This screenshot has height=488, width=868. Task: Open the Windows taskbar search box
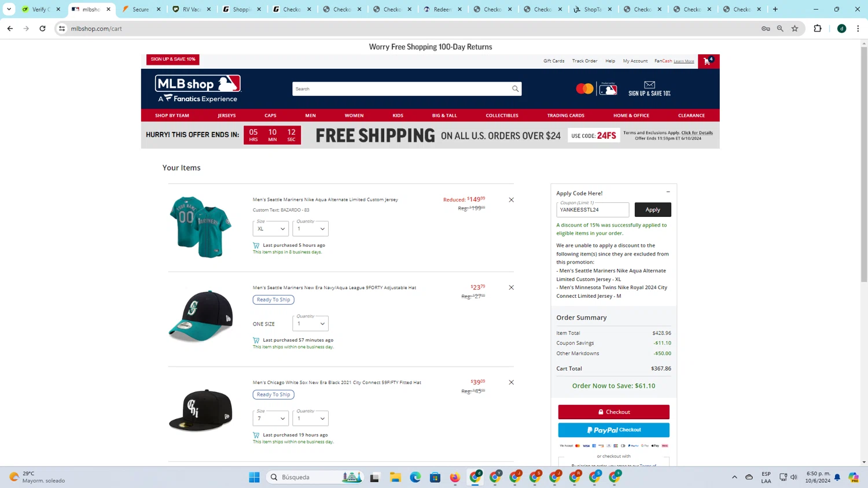click(315, 477)
